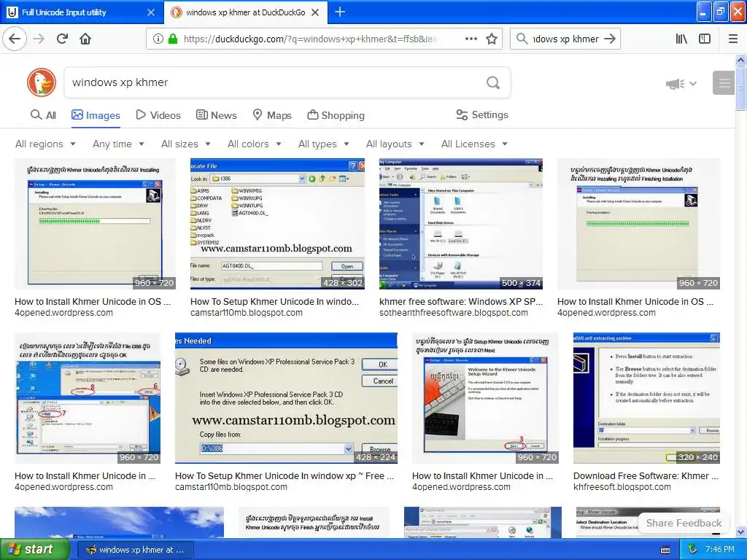Screen dimensions: 747x560
Task: Submit browser search box with arrow
Action: coord(610,39)
